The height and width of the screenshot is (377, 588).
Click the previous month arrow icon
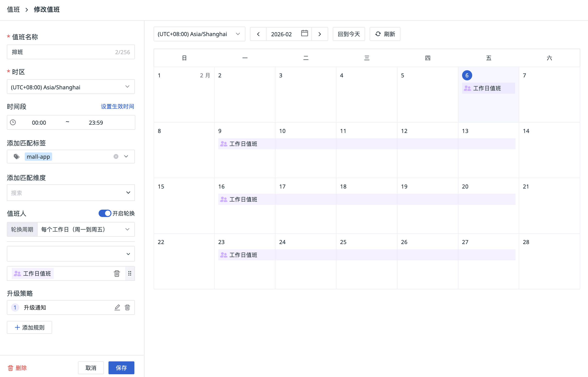pyautogui.click(x=258, y=34)
